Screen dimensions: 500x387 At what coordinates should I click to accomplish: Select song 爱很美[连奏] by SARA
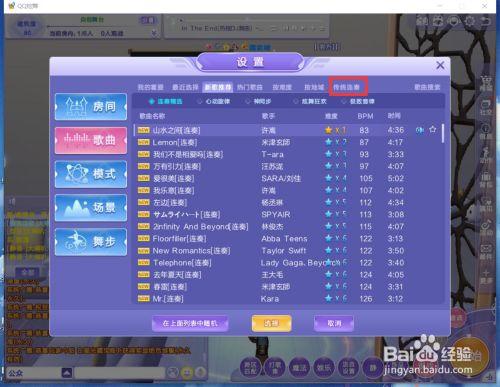287,178
